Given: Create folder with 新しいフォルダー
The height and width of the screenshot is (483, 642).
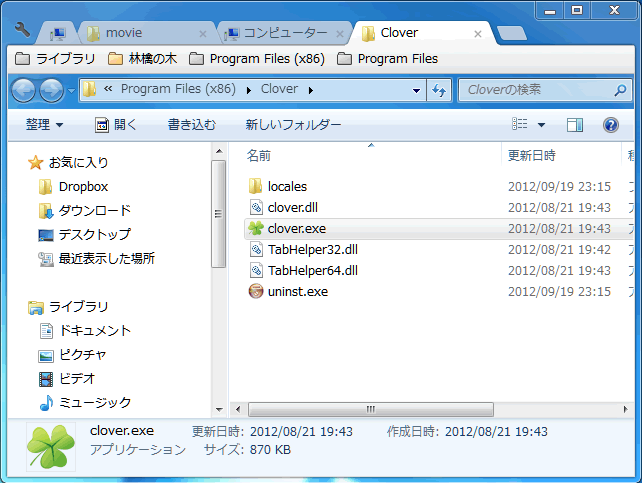Looking at the screenshot, I should 293,124.
